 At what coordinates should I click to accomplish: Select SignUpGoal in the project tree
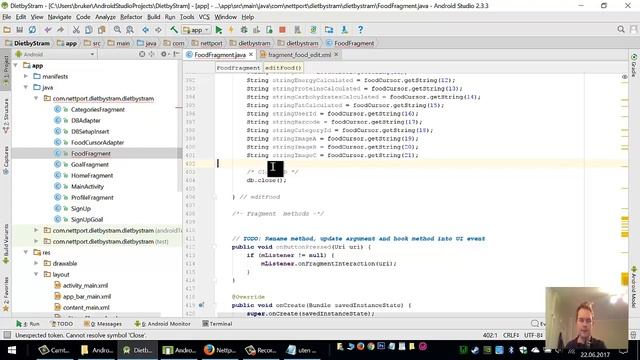tap(87, 220)
